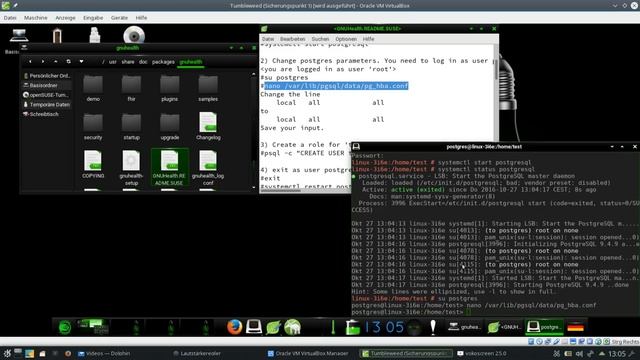
Task: Select the GNUHealth README.SUSE file
Action: point(169,167)
